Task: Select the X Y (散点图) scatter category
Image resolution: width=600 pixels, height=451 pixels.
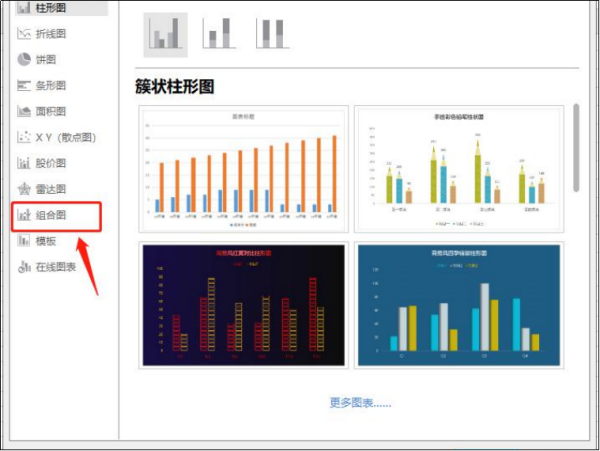Action: pos(65,137)
